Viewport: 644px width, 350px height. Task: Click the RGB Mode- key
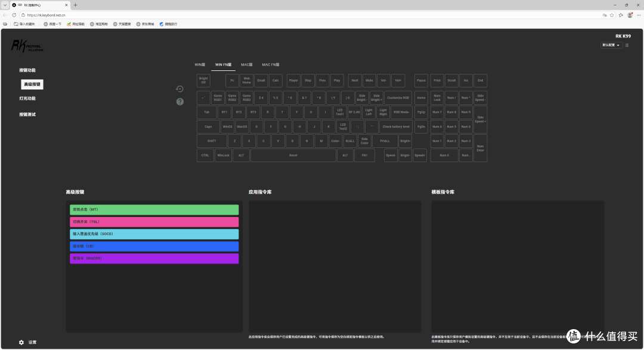(x=401, y=112)
